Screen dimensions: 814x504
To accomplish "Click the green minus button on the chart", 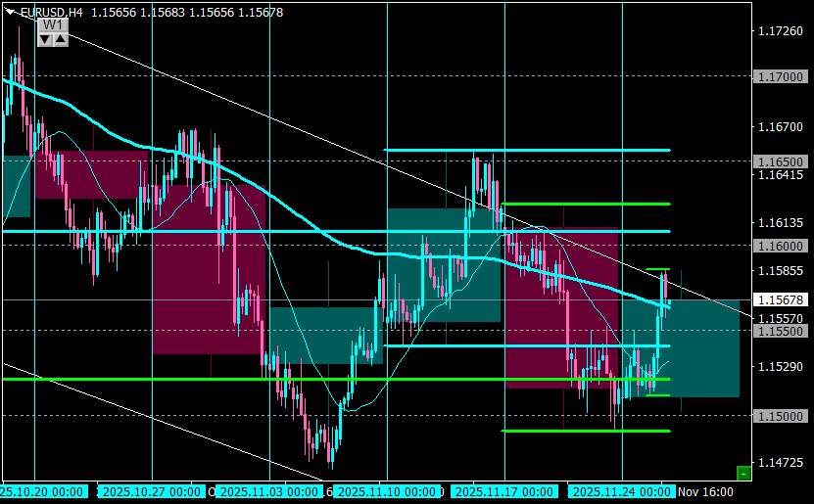I will [743, 474].
